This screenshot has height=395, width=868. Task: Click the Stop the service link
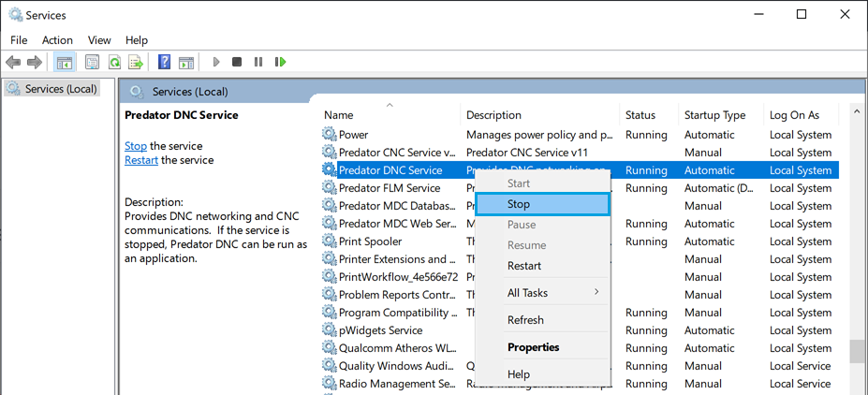click(x=136, y=146)
